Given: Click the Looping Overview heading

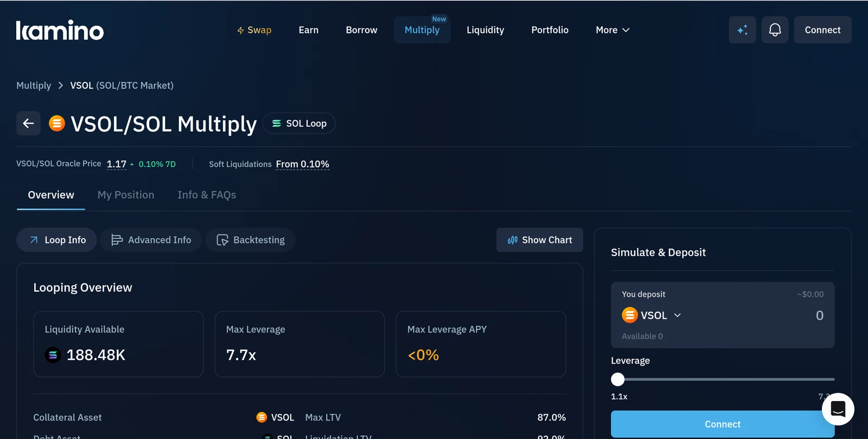Looking at the screenshot, I should [83, 288].
